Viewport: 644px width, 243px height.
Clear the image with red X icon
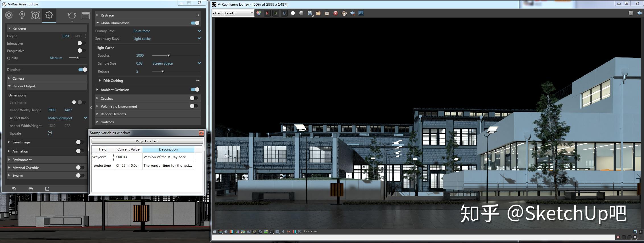pos(336,13)
